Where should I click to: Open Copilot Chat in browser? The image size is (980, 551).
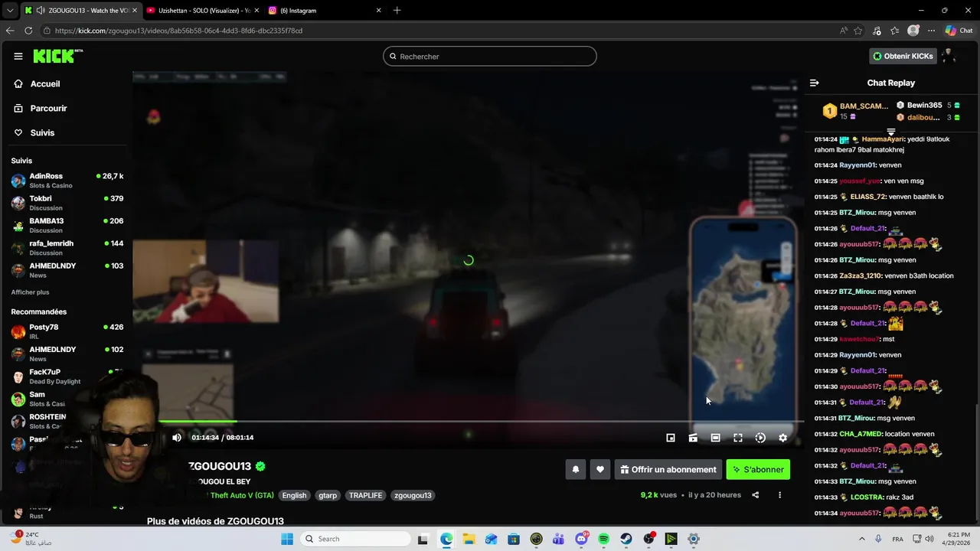pos(959,31)
